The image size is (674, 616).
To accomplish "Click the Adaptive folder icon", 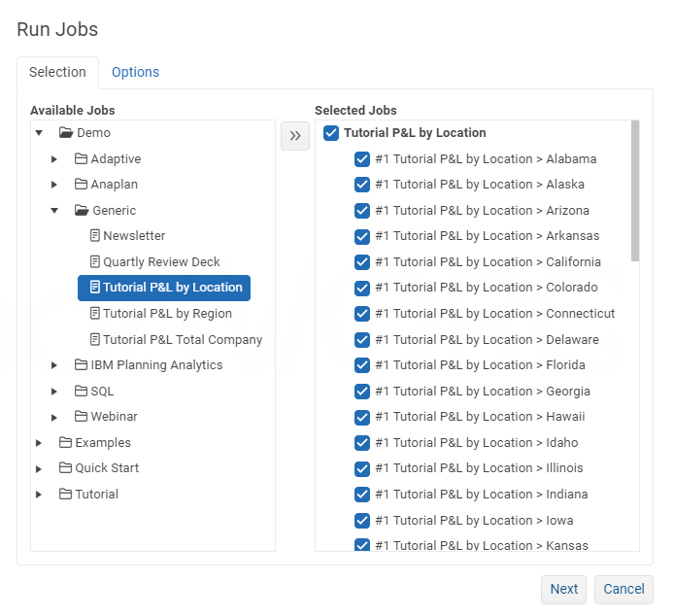I will pos(82,159).
